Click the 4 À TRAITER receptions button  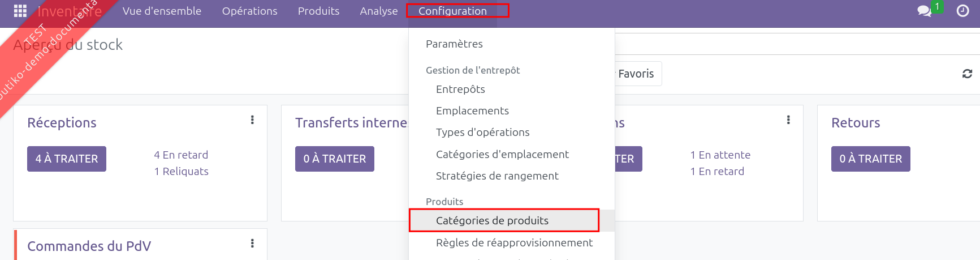[x=67, y=159]
